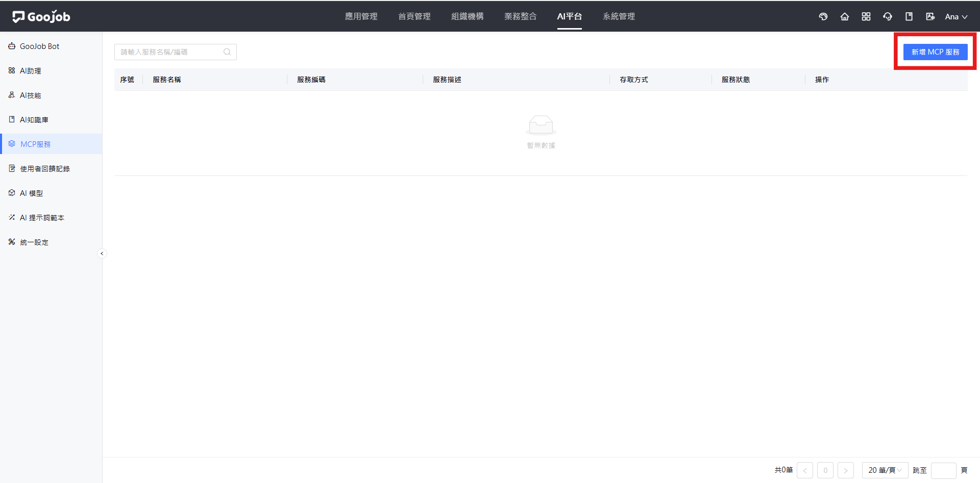The height and width of the screenshot is (483, 980).
Task: Open GooJob Bot in sidebar
Action: click(51, 46)
